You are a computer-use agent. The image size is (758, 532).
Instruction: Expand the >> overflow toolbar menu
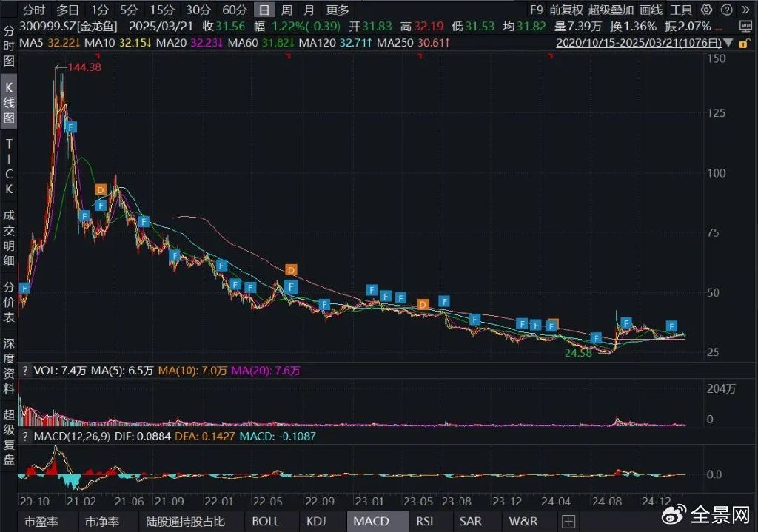coord(745,10)
